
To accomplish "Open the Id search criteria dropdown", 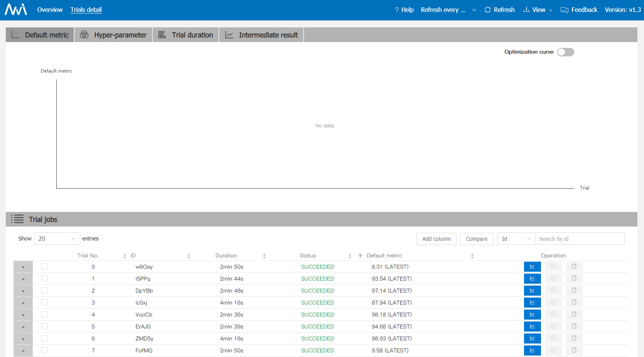I will (x=516, y=239).
